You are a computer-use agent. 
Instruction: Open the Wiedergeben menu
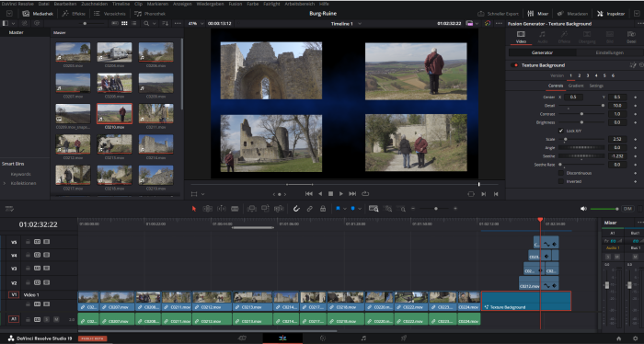click(211, 4)
